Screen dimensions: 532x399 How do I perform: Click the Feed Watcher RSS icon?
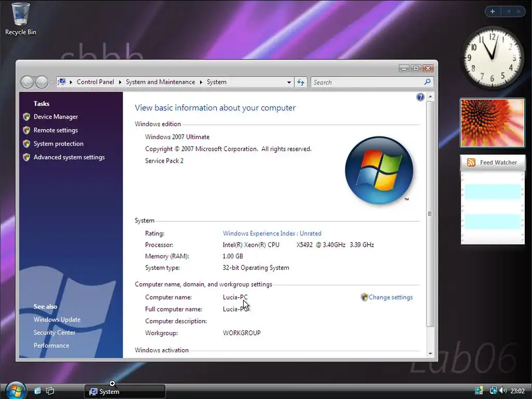[471, 162]
